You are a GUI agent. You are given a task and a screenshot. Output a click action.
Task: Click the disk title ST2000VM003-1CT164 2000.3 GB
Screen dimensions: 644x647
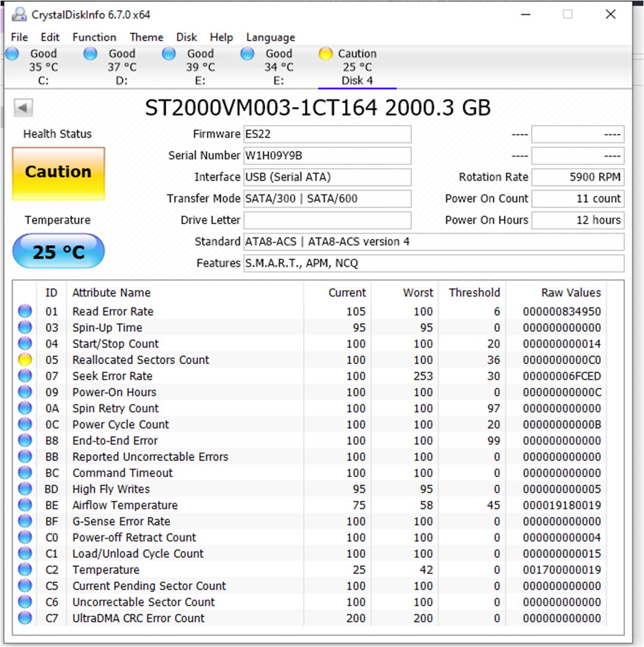(x=318, y=108)
